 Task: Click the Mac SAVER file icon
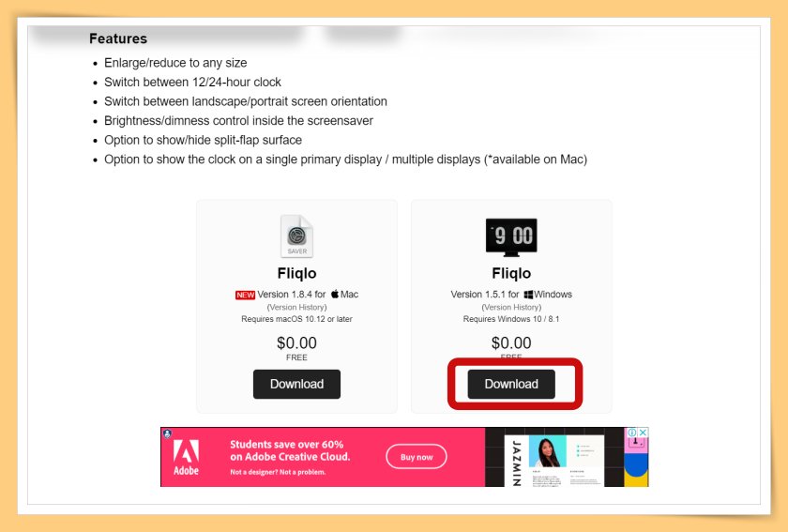click(296, 236)
